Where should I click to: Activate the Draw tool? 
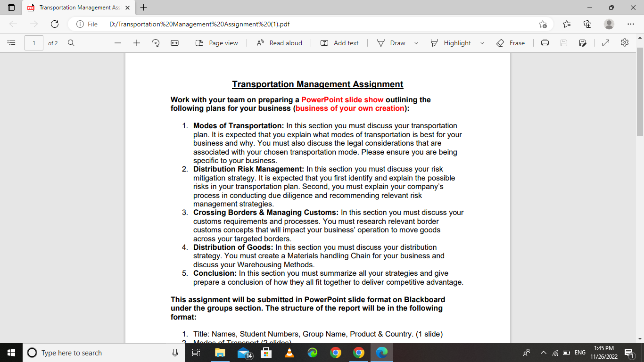click(391, 43)
